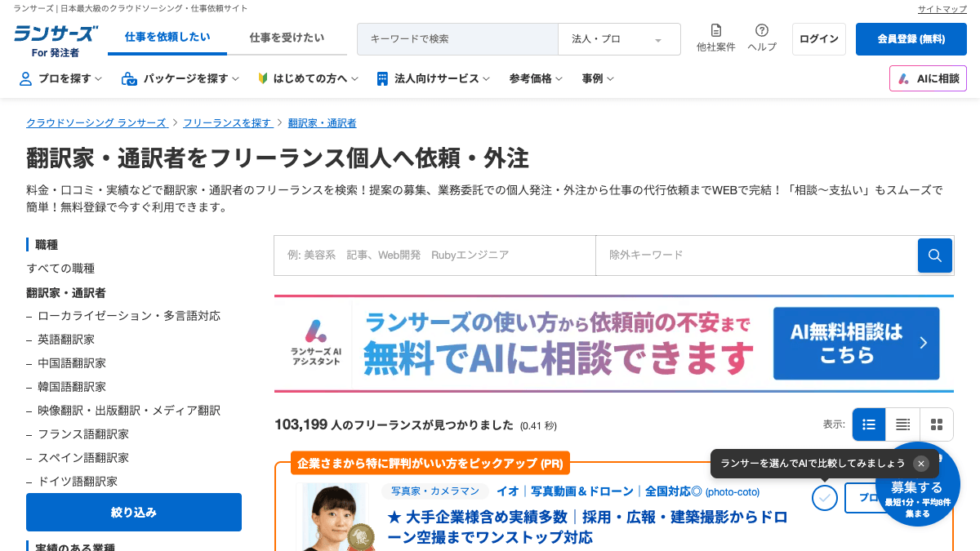
Task: Select 中国語翻訳家 category
Action: (x=72, y=363)
